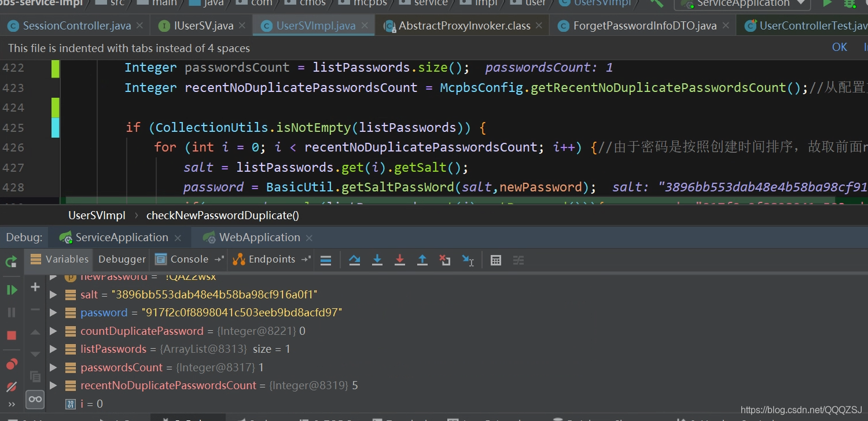Image resolution: width=868 pixels, height=421 pixels.
Task: Click the Duplicate Watch icon
Action: (x=35, y=376)
